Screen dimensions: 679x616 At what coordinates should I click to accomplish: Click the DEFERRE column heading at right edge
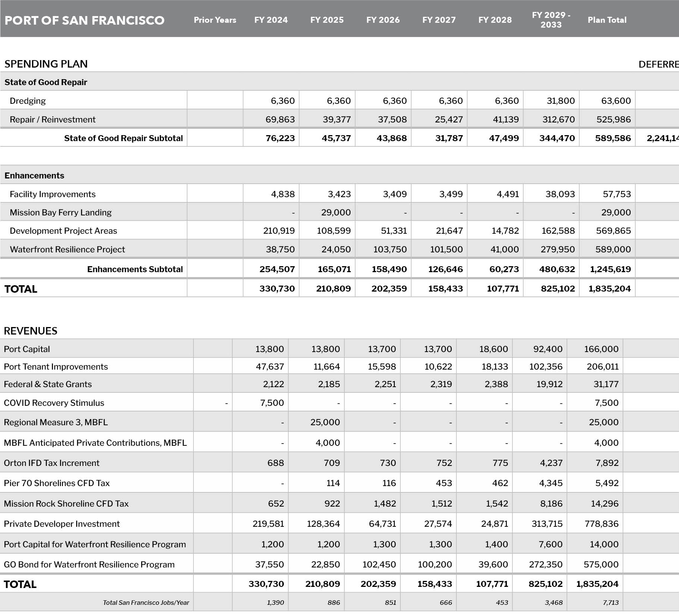[x=659, y=64]
